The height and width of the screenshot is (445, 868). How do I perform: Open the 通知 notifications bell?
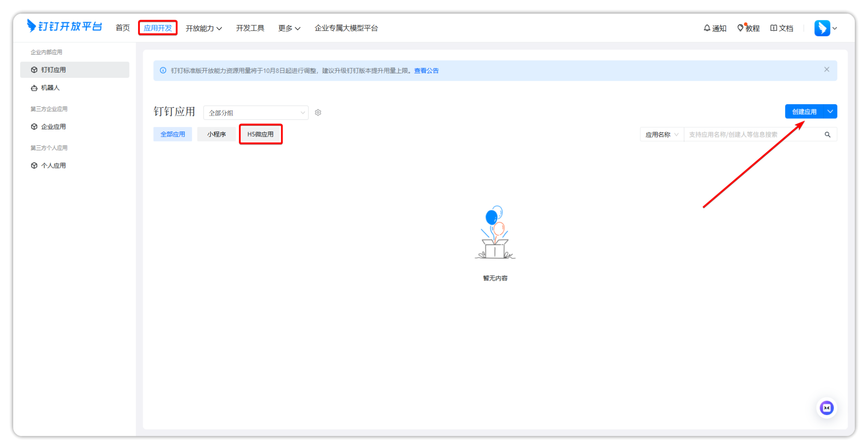pyautogui.click(x=714, y=28)
